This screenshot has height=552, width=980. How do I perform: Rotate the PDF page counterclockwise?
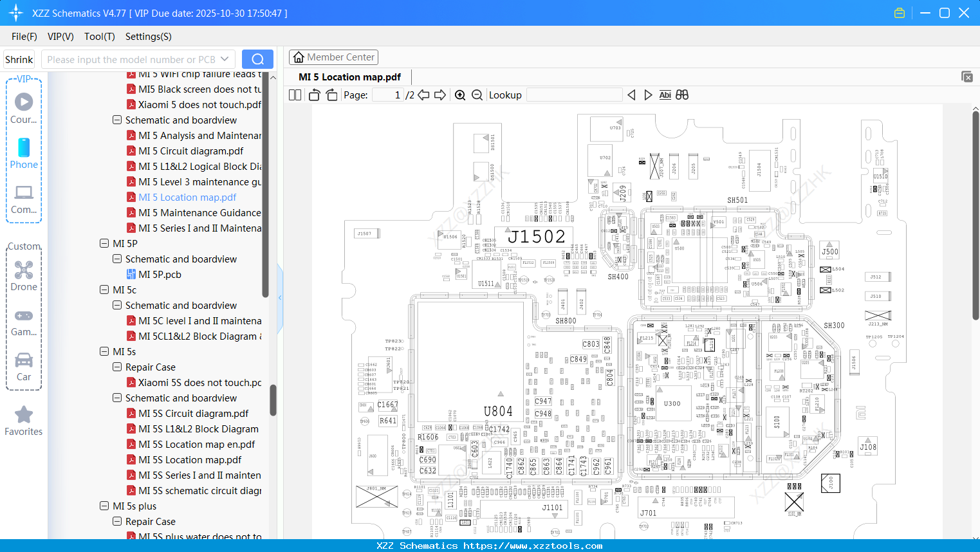[313, 95]
